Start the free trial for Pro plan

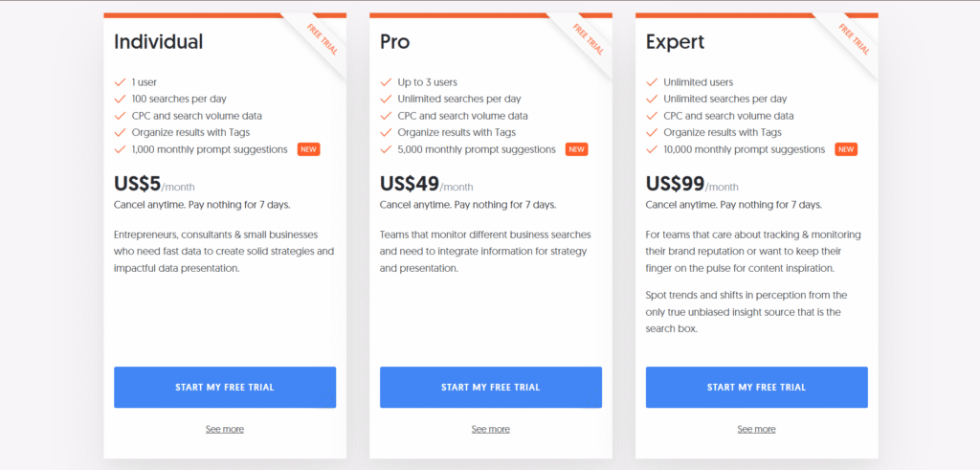(x=491, y=388)
